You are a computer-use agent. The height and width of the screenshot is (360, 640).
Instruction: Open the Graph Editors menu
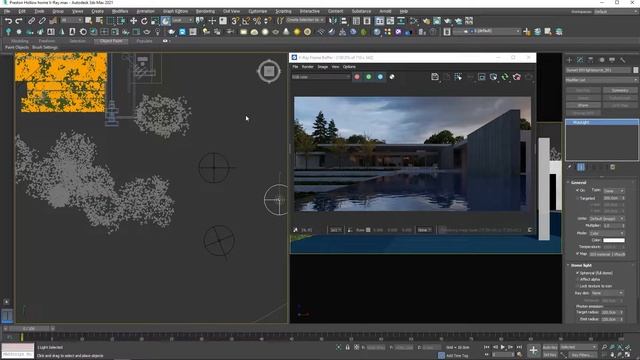coord(176,11)
